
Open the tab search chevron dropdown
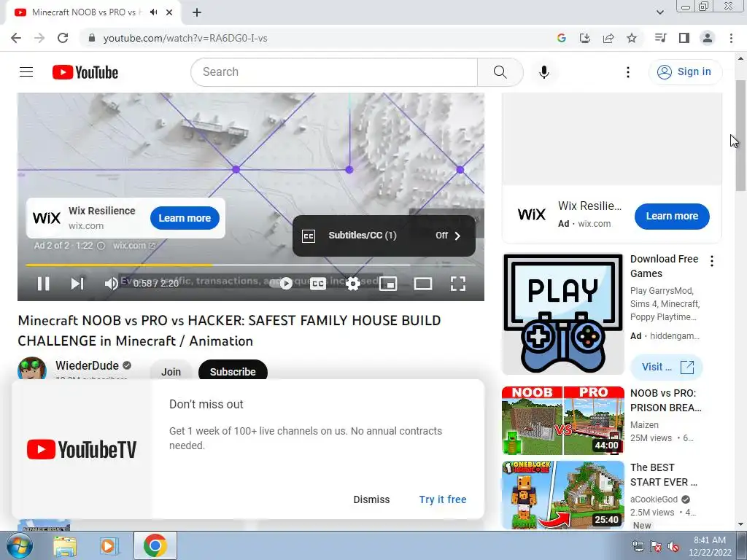[x=659, y=12]
